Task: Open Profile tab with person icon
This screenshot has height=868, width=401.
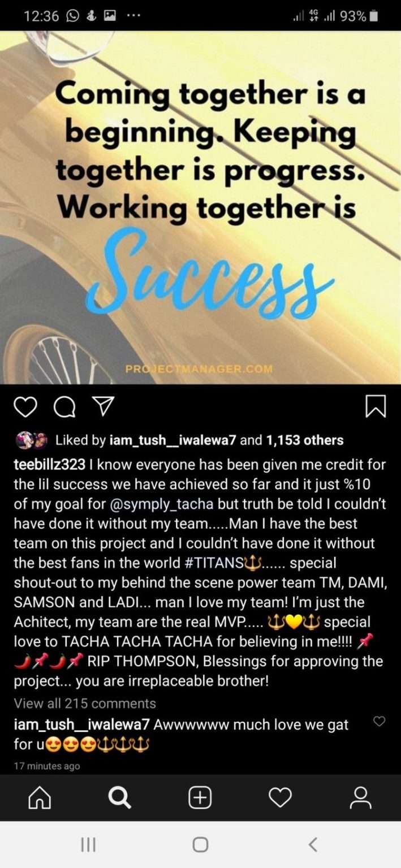Action: (360, 797)
